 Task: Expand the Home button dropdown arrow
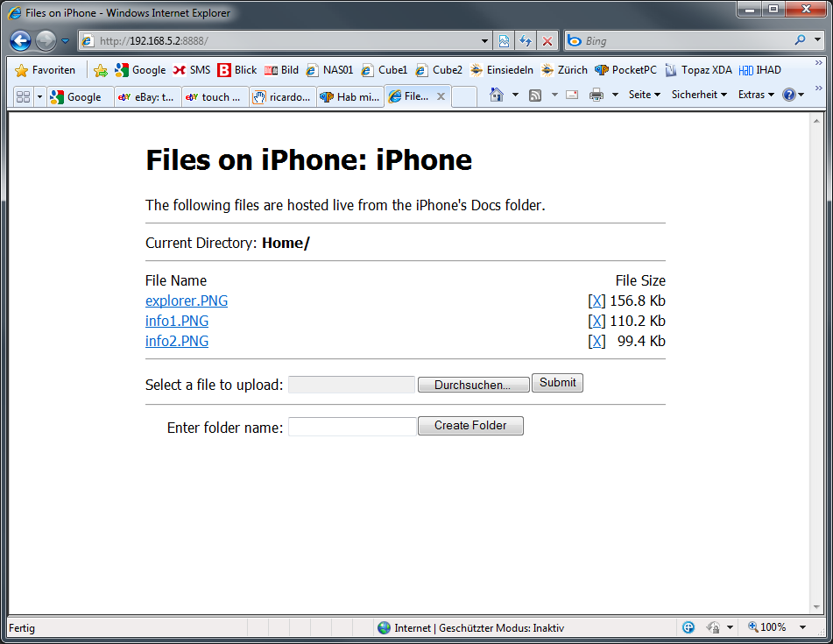tap(515, 96)
